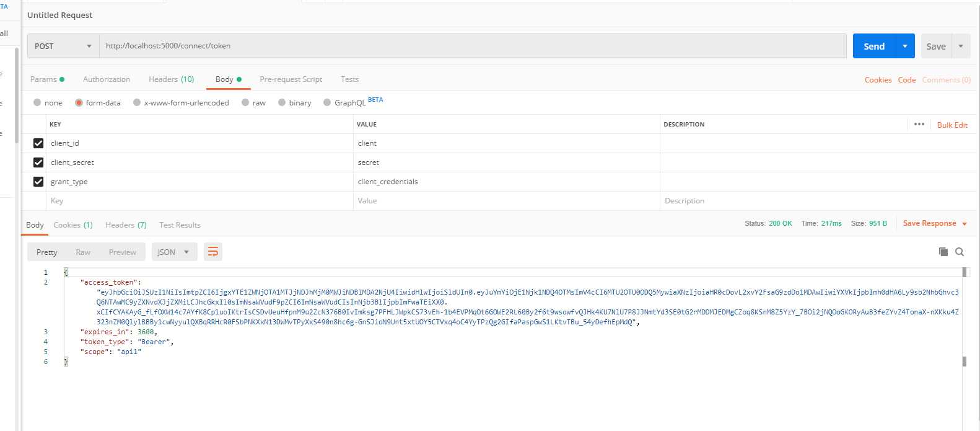Screen dimensions: 980x431
Task: Switch to response Headers (7) tab
Action: coord(126,224)
